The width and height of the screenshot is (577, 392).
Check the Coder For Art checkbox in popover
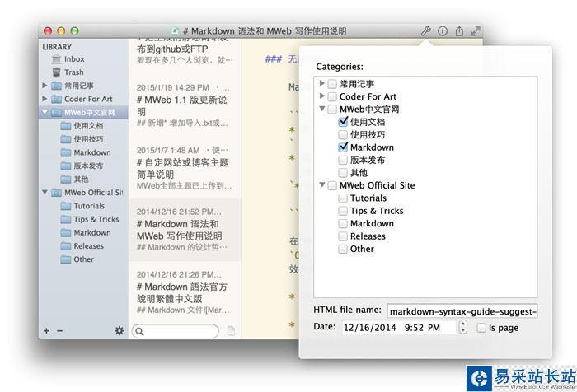[x=332, y=96]
